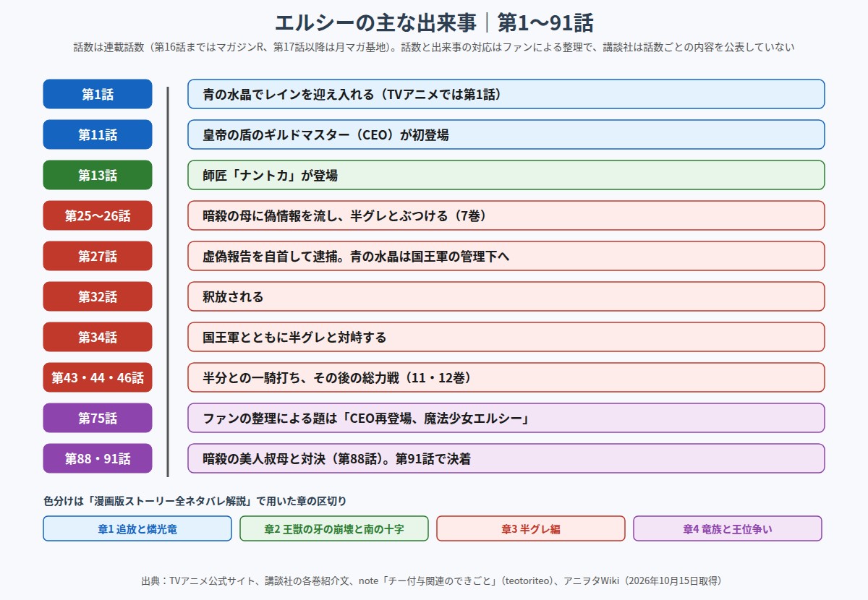This screenshot has height=600, width=868.
Task: Click the 章3 半グレ編 legend box
Action: coord(531,528)
